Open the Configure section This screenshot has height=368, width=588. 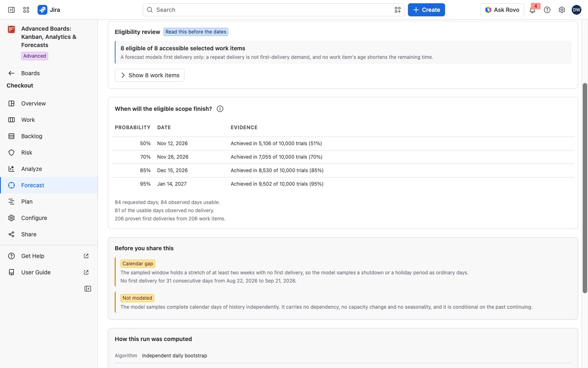[49, 218]
